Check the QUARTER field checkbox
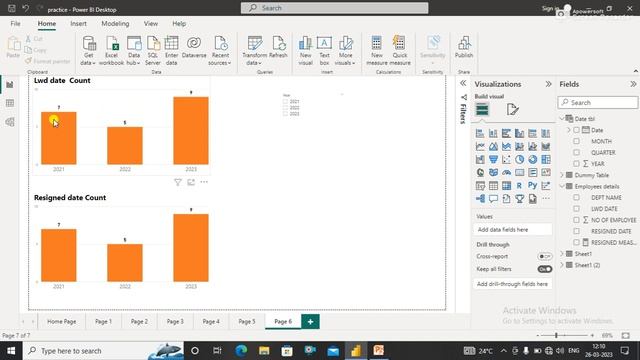This screenshot has width=640, height=360. pos(576,152)
